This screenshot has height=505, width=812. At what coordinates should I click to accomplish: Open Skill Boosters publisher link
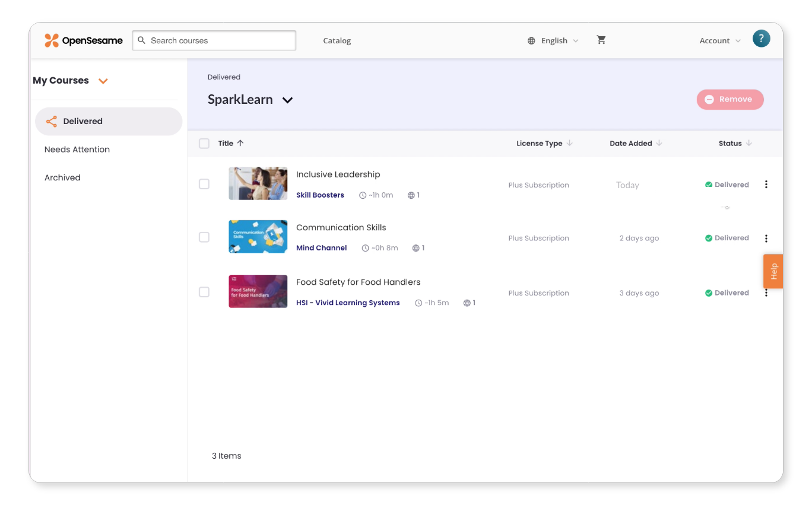(320, 195)
